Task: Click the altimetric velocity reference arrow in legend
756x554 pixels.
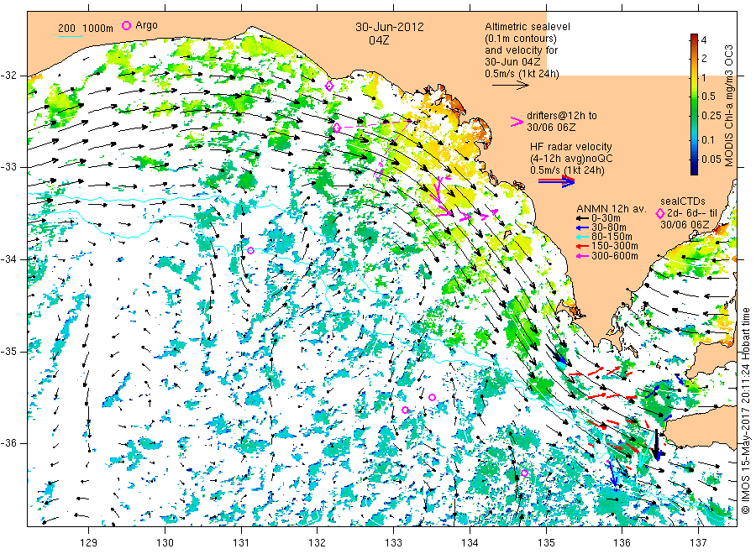Action: pos(511,86)
